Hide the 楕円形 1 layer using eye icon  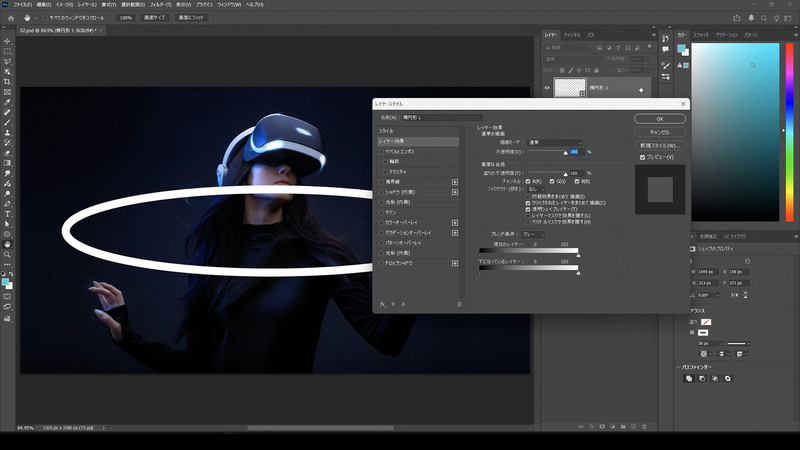547,88
